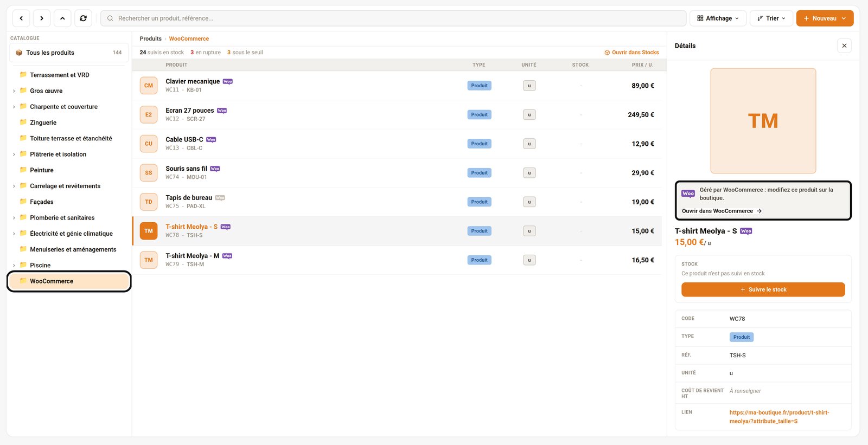Click the Woo badge beside Cable USB-C
The height and width of the screenshot is (445, 868).
tap(211, 140)
